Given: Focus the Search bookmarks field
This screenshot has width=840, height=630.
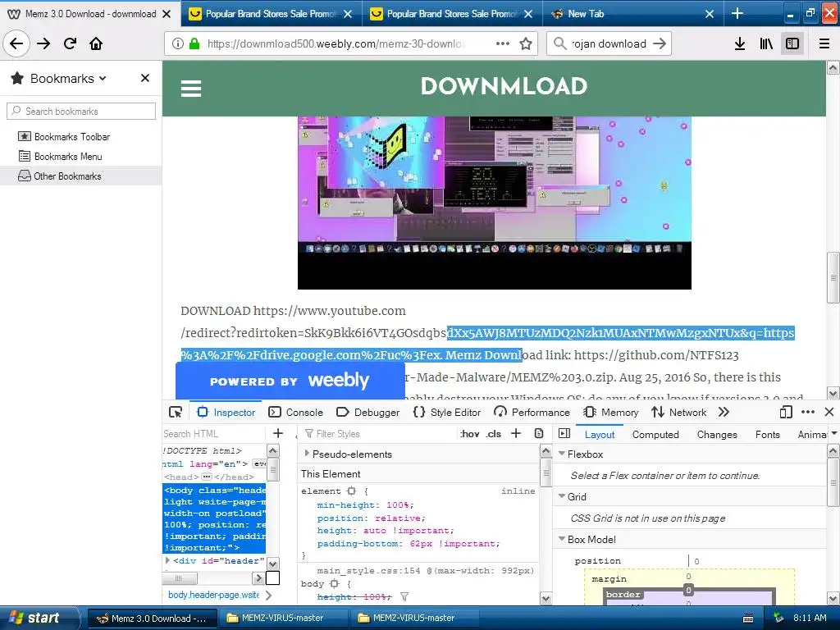Looking at the screenshot, I should point(81,111).
